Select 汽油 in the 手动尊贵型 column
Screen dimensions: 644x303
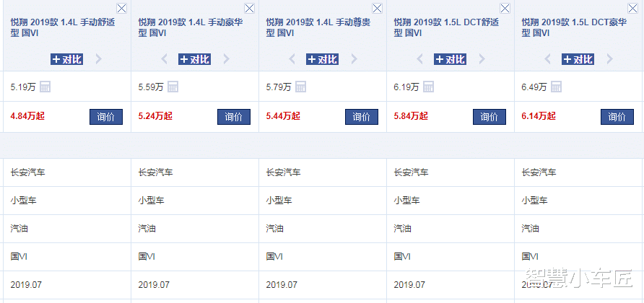[x=274, y=228]
